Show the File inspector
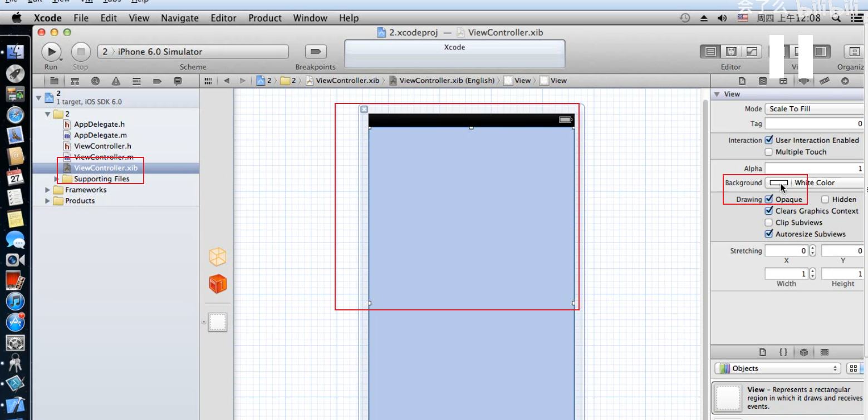868x420 pixels. pos(742,81)
